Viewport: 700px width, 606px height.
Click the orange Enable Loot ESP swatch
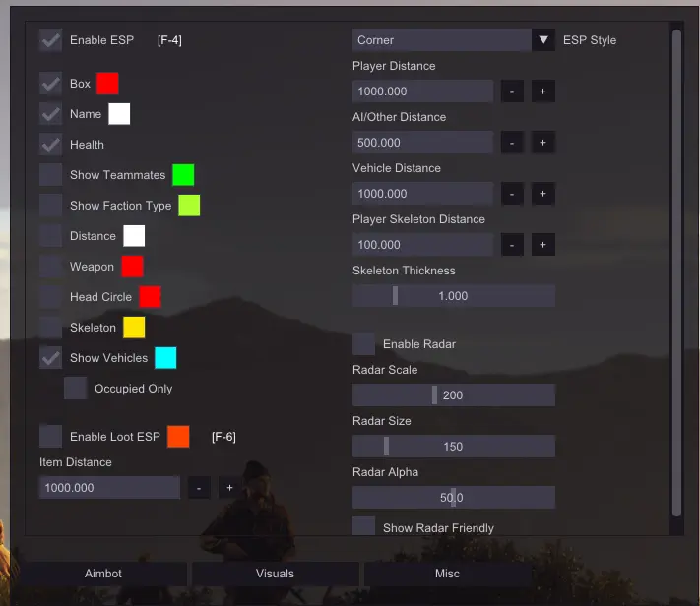coord(178,437)
